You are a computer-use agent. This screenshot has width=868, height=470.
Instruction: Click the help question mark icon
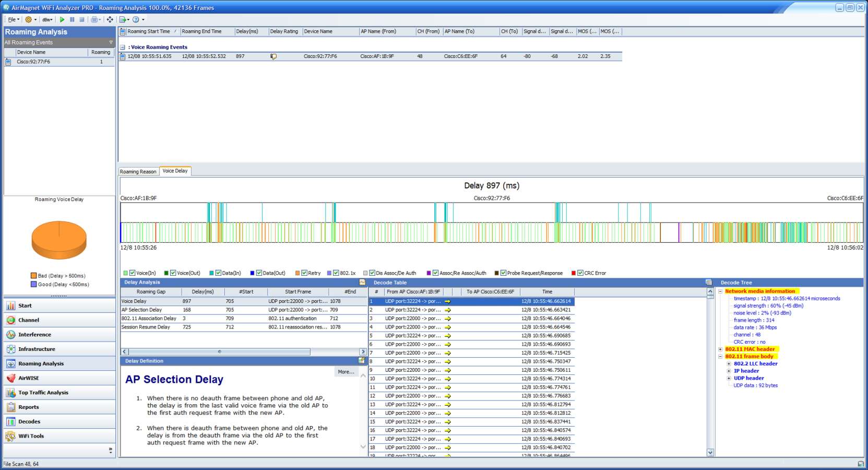click(x=136, y=19)
